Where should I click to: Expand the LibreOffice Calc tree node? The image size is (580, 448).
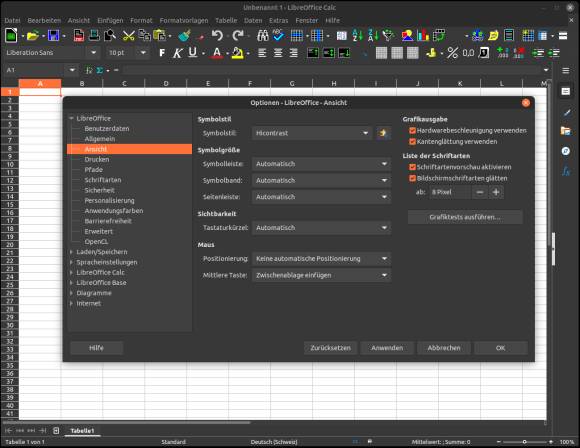(x=71, y=273)
